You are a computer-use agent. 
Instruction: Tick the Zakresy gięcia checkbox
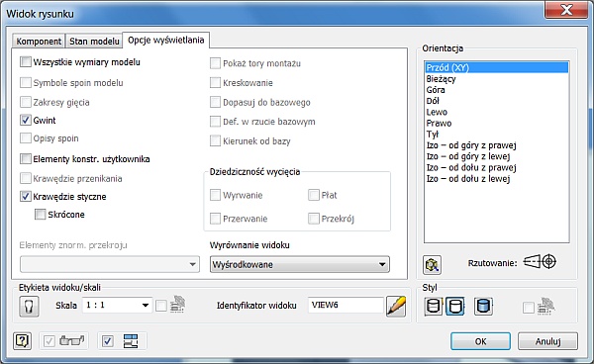(26, 102)
